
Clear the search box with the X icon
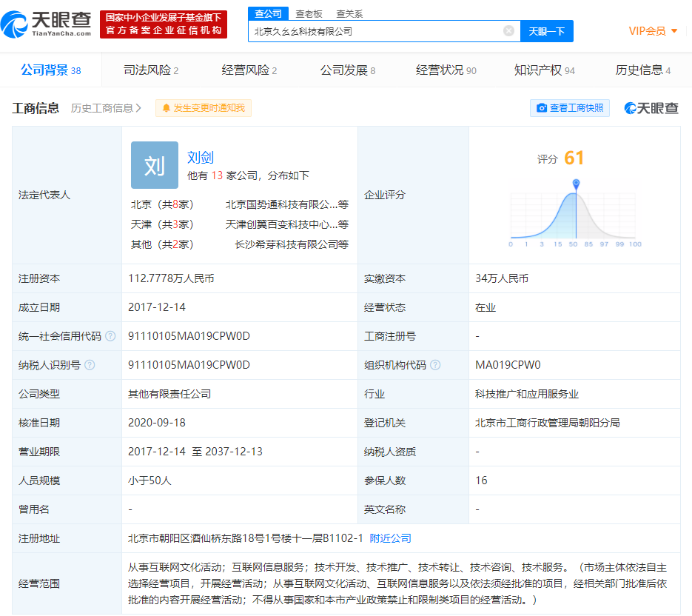point(508,31)
